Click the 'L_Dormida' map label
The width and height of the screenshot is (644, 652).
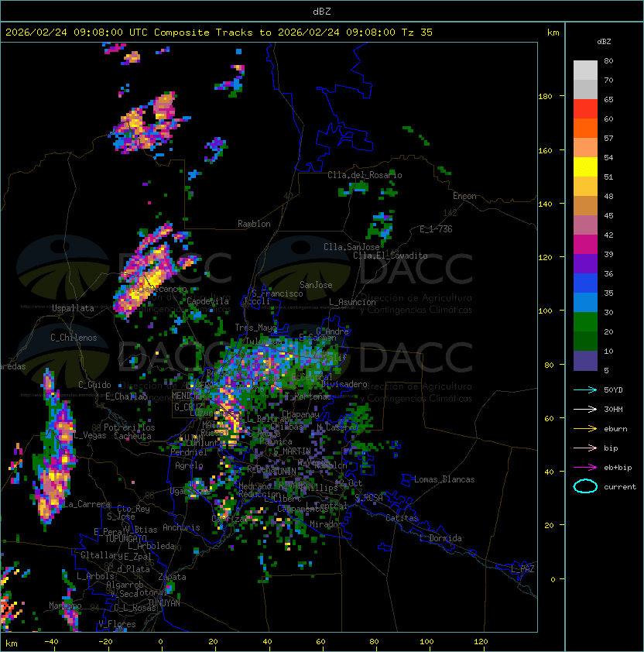coord(440,538)
